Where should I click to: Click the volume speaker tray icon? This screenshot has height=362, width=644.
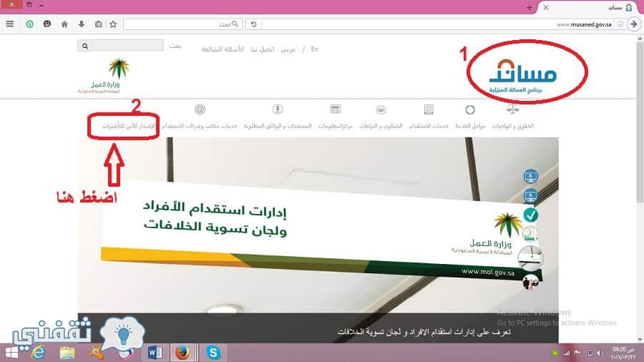click(600, 353)
